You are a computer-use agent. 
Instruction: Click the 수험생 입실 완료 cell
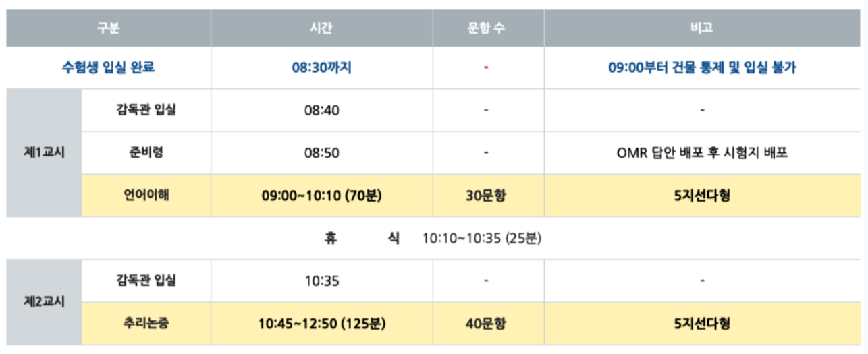click(x=108, y=68)
